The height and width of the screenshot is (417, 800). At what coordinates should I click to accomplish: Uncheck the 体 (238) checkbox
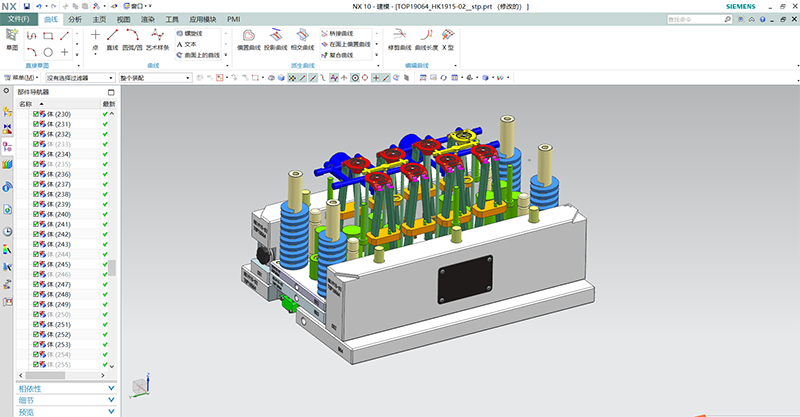click(x=36, y=194)
